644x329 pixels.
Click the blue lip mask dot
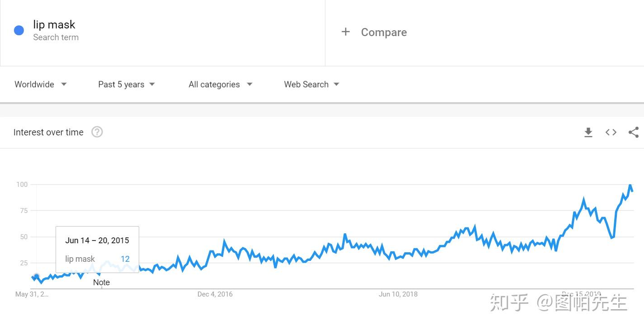19,31
